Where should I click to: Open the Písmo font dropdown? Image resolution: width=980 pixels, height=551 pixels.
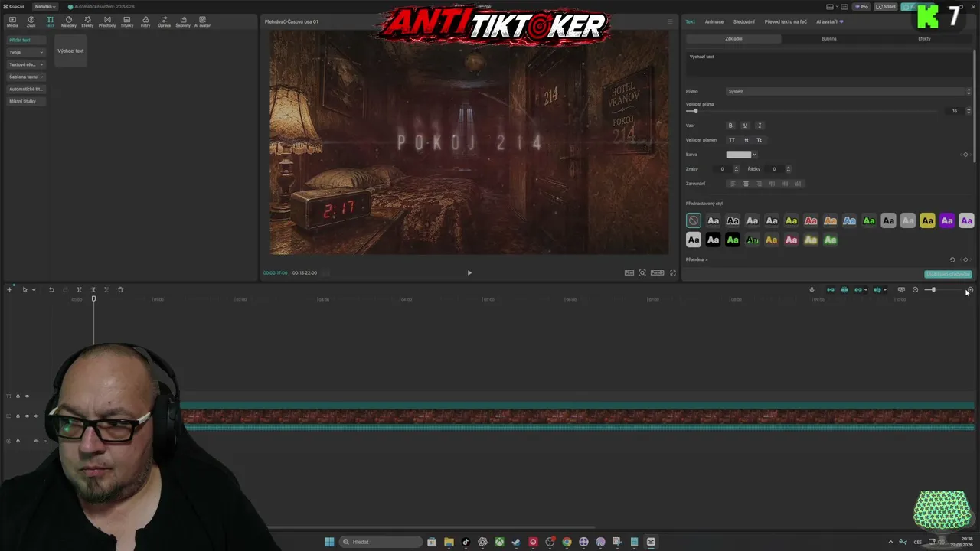[848, 91]
